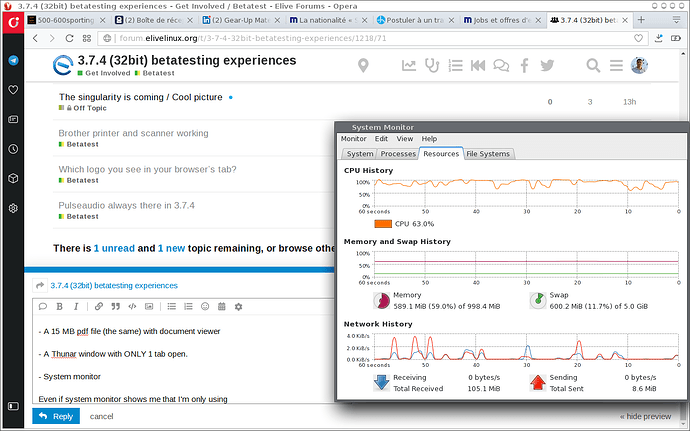Toggle the sidebar panel icon at the bottom left
Viewport: 690px width, 431px height.
tap(13, 406)
